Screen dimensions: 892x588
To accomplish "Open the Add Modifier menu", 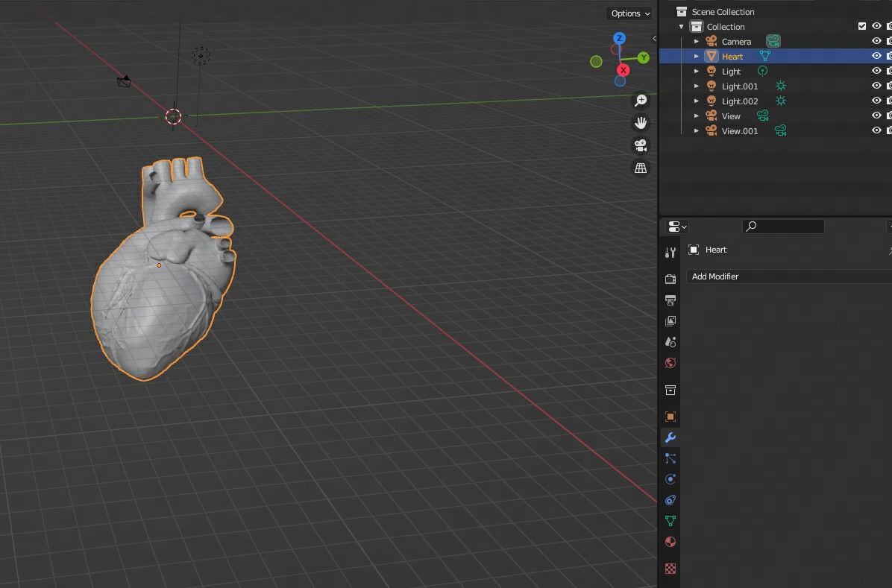I will [x=787, y=276].
